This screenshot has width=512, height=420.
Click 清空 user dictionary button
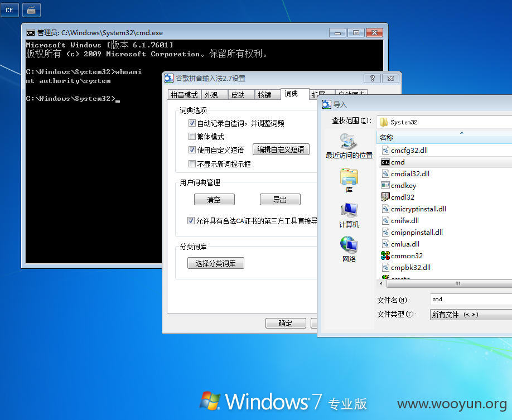tap(214, 200)
